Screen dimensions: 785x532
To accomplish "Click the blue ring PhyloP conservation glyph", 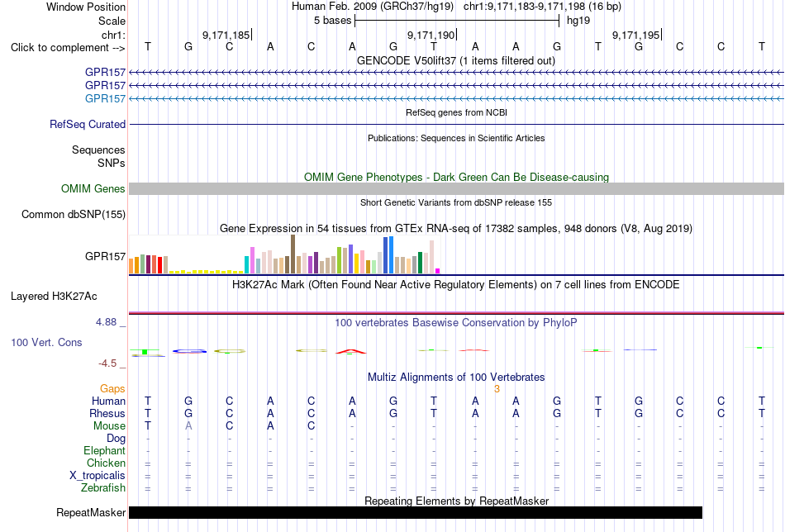I will (x=190, y=351).
